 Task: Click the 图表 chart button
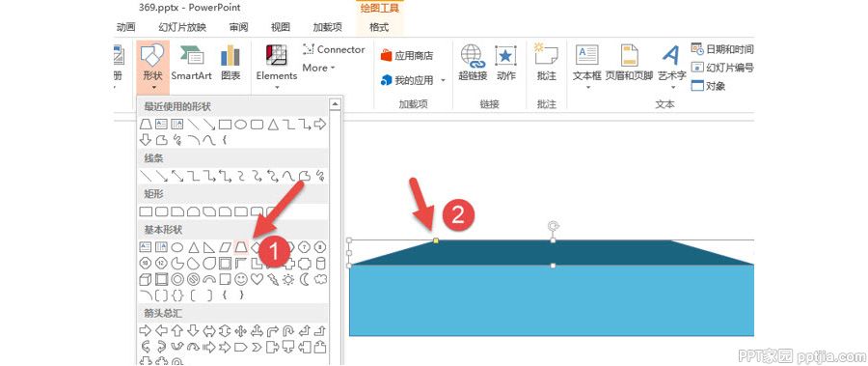(231, 63)
